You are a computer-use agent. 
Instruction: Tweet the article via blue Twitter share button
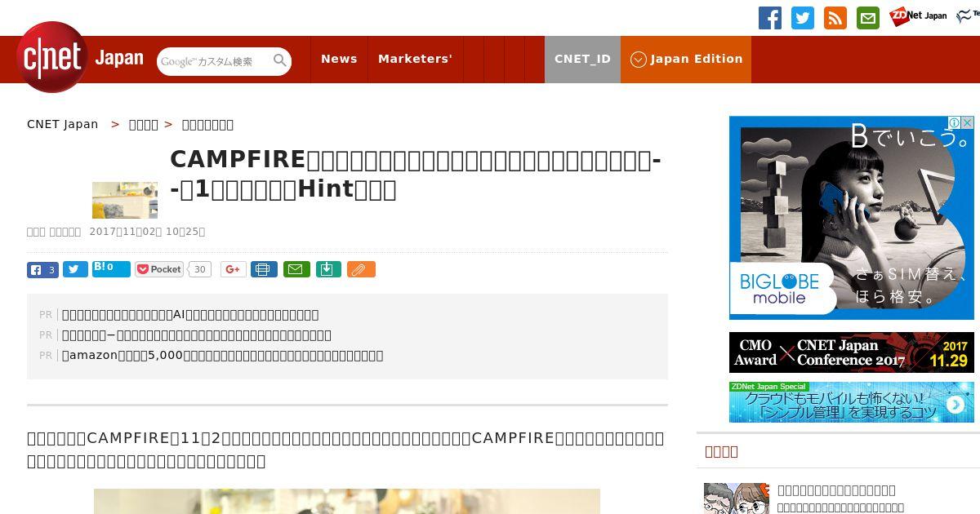tap(75, 269)
